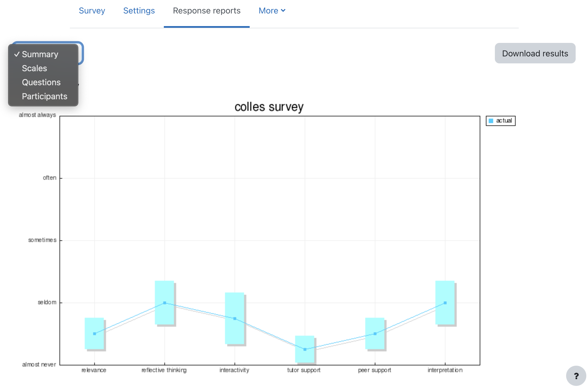Select Summary option in dropdown
The height and width of the screenshot is (387, 588).
[40, 54]
